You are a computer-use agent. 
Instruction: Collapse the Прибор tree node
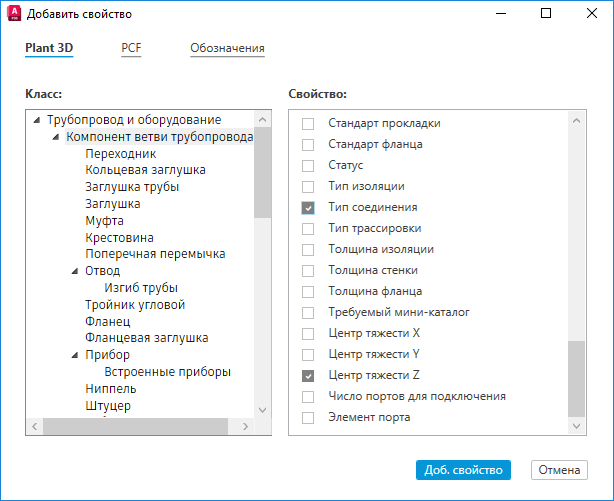75,355
